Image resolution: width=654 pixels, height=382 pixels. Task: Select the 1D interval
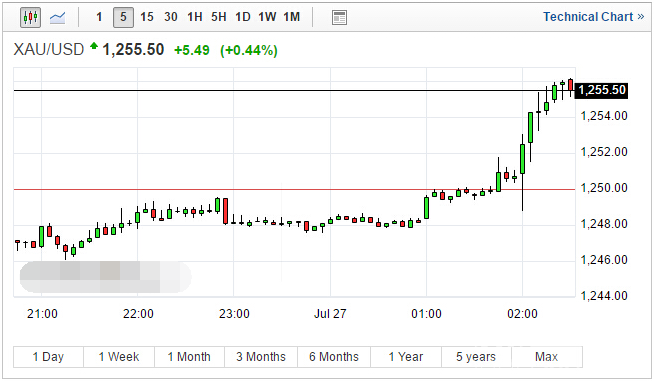(243, 17)
